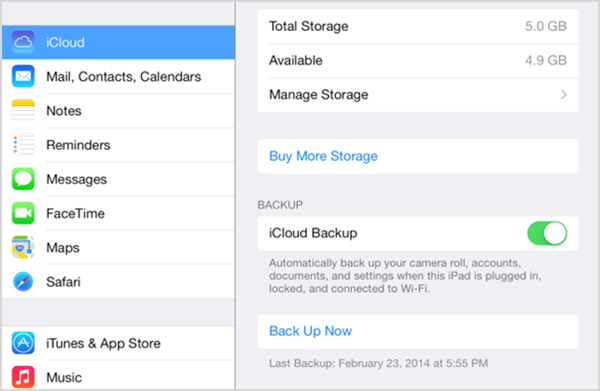Tap the iCloud cloud icon
This screenshot has height=391, width=600.
click(x=23, y=42)
